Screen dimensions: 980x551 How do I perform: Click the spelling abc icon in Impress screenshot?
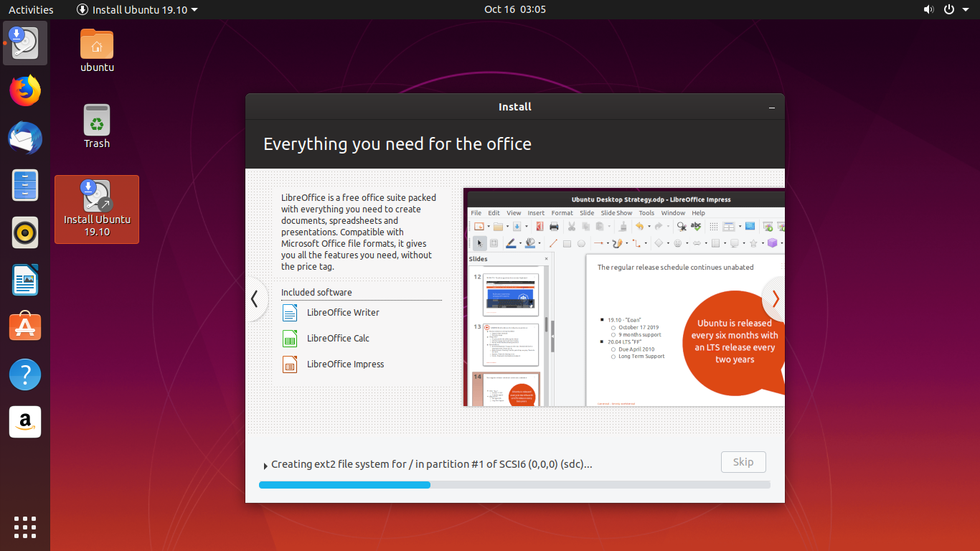coord(696,227)
